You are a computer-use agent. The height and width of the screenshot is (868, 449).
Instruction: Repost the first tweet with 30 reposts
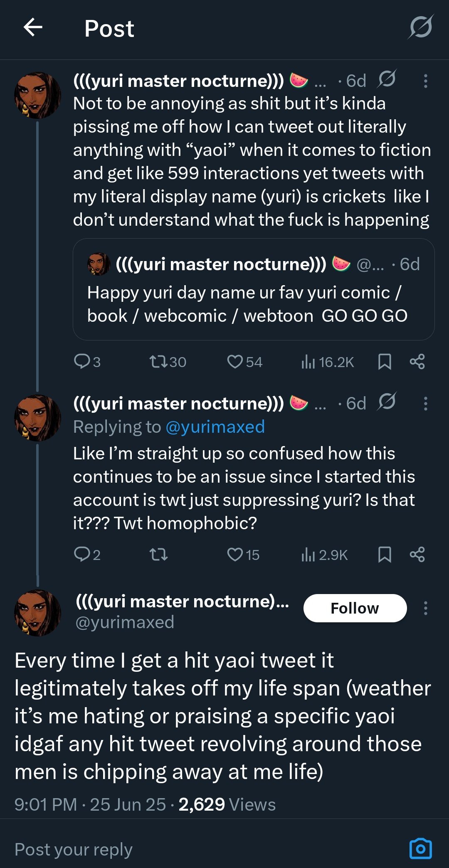pos(159,362)
